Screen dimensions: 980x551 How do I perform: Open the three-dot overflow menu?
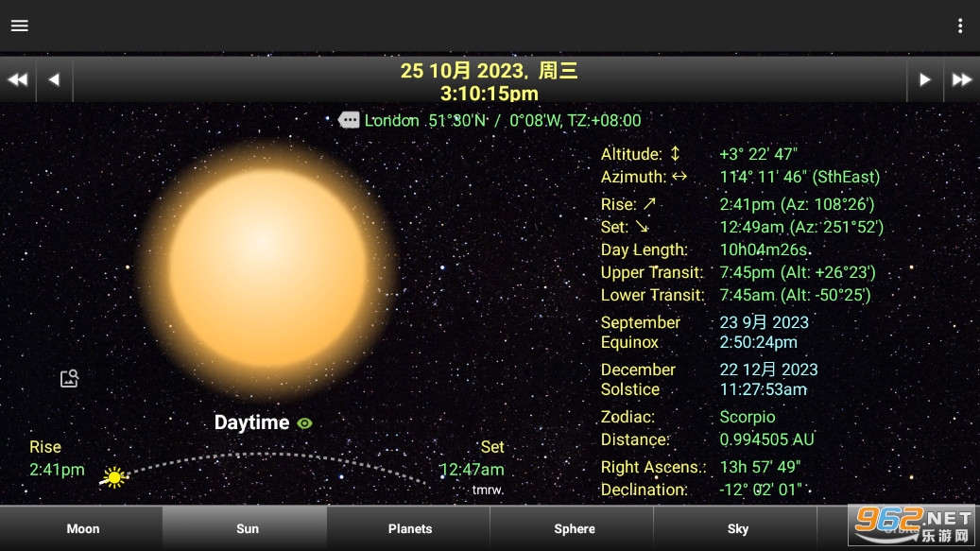(960, 26)
